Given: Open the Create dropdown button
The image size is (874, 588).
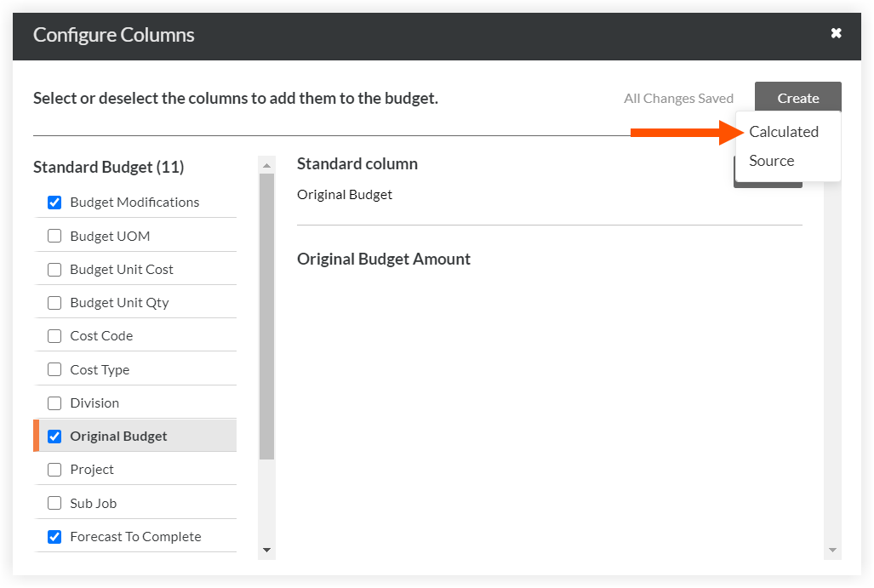Looking at the screenshot, I should click(x=797, y=98).
